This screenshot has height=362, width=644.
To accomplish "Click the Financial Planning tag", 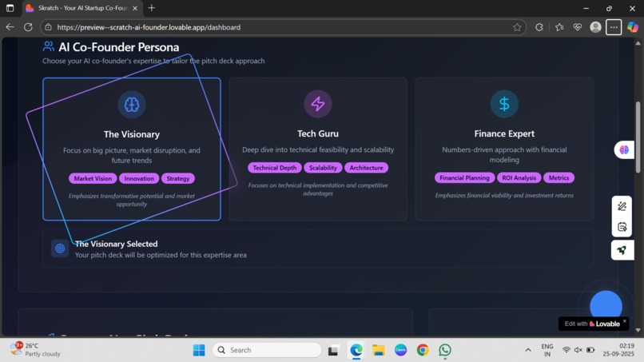I will [464, 178].
